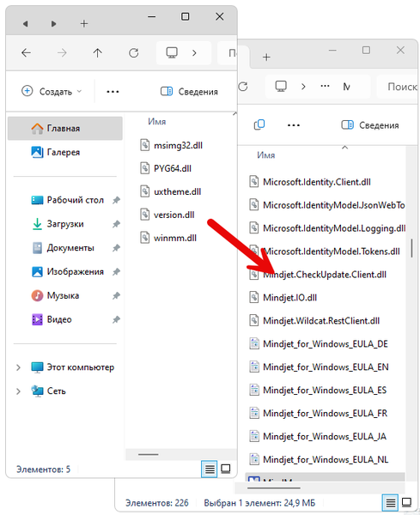Viewport: 420px width, 515px height.
Task: Click the right window vertical scrollbar thumb
Action: [x=411, y=248]
